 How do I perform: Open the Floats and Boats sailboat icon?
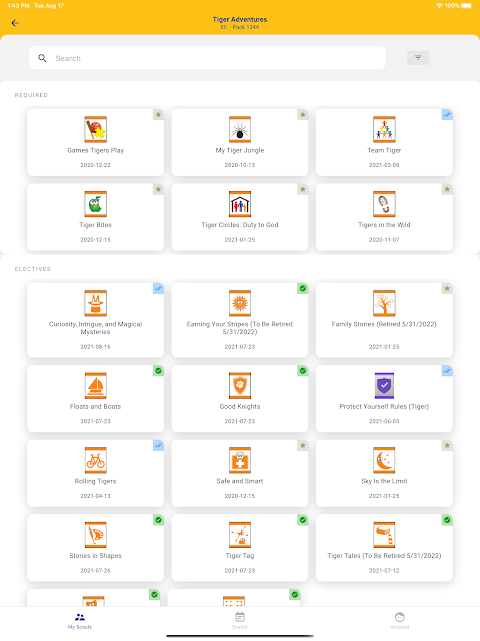96,385
